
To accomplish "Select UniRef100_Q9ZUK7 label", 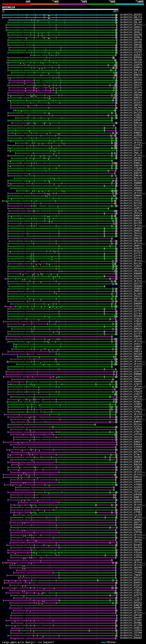I will [131, 55].
